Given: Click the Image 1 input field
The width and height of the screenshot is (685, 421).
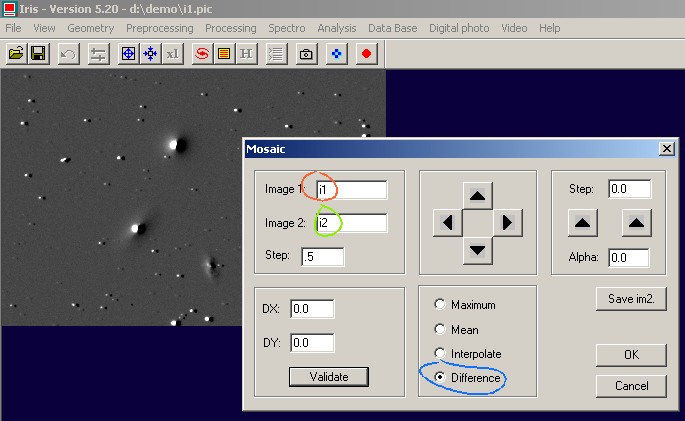Looking at the screenshot, I should point(352,190).
